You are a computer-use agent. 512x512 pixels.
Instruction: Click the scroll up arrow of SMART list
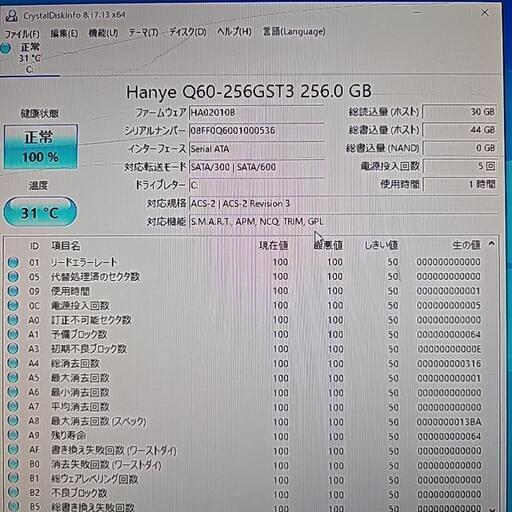[x=492, y=244]
